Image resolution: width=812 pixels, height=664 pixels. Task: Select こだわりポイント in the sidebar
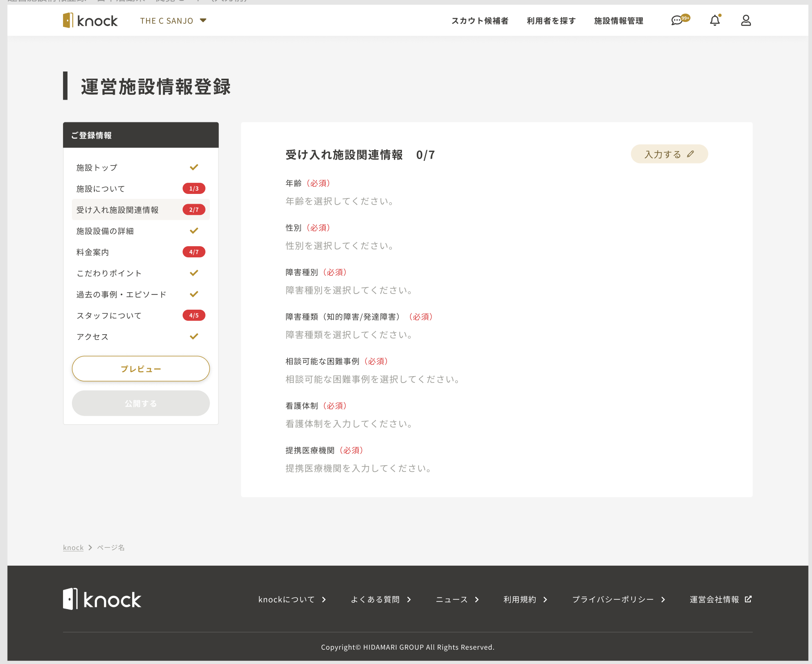(x=141, y=273)
